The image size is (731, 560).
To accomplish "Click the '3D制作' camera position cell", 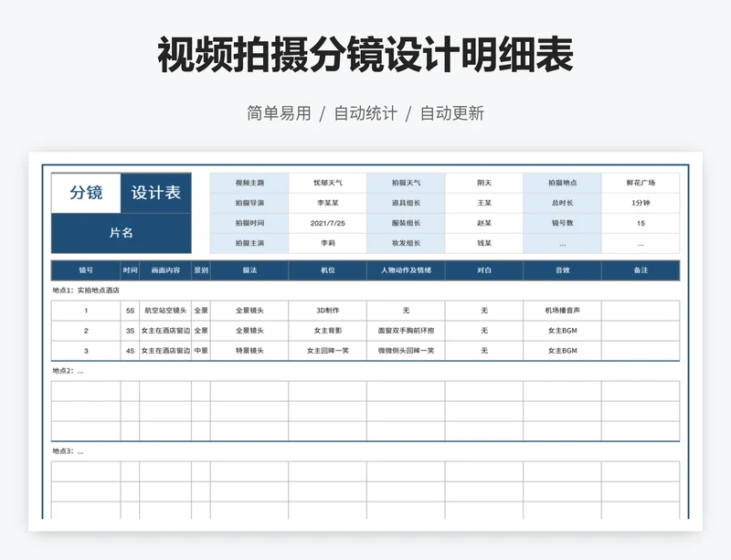I will pos(328,311).
